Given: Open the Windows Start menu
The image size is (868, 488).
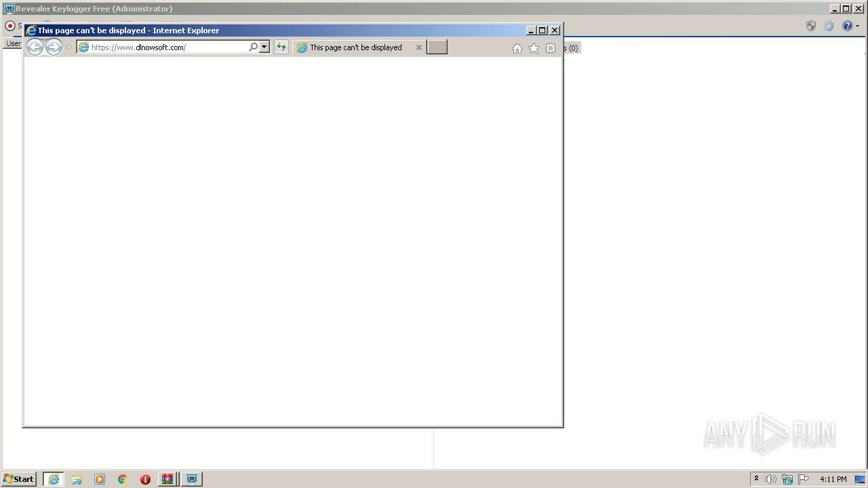Looking at the screenshot, I should 18,479.
